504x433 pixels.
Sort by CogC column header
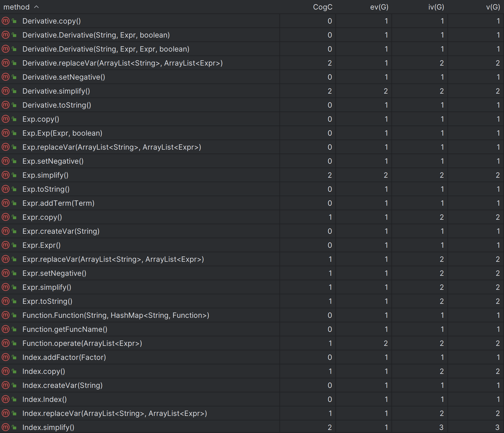pyautogui.click(x=323, y=7)
